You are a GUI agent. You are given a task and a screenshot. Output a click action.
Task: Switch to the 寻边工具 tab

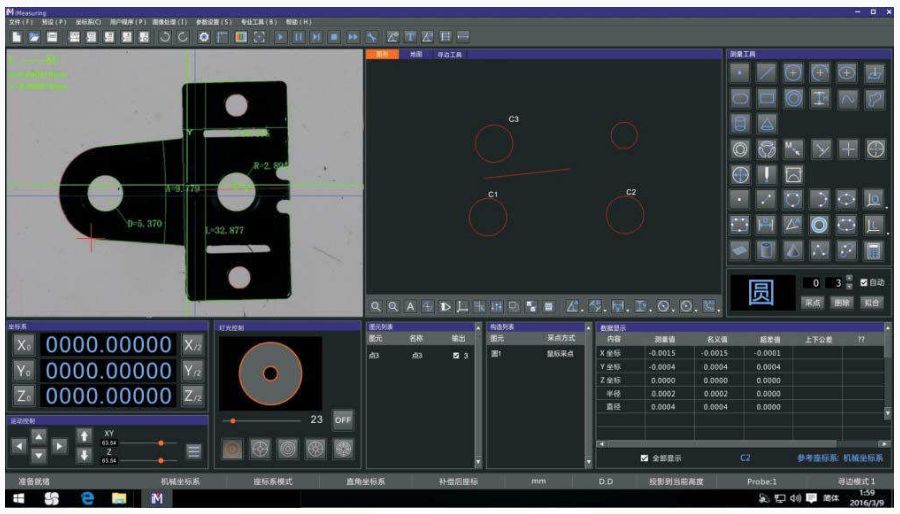click(450, 54)
